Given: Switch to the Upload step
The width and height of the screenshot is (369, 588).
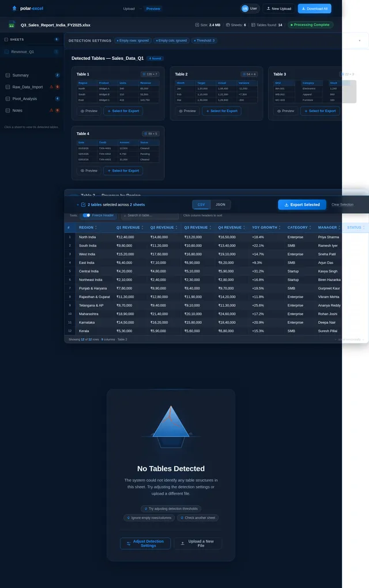Looking at the screenshot, I should tap(129, 9).
